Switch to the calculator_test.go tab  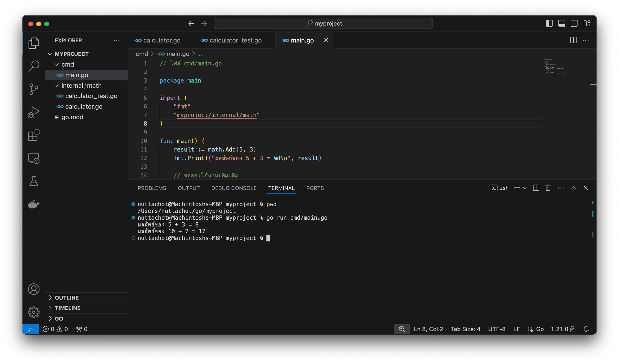pyautogui.click(x=235, y=40)
